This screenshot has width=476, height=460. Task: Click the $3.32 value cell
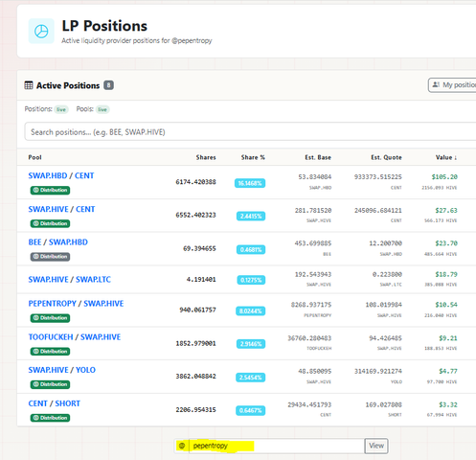448,404
